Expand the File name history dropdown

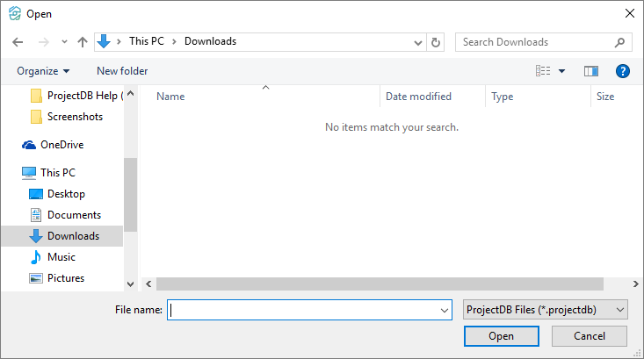tap(445, 310)
